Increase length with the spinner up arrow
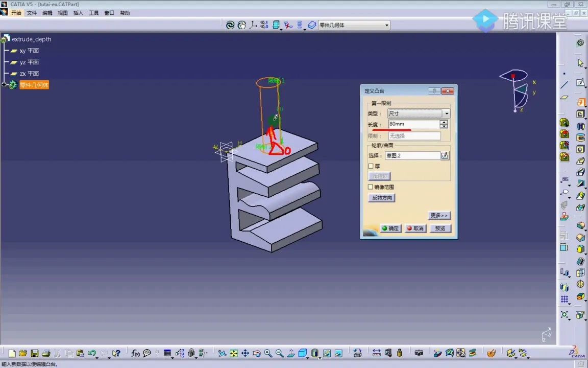The width and height of the screenshot is (588, 368). [444, 122]
